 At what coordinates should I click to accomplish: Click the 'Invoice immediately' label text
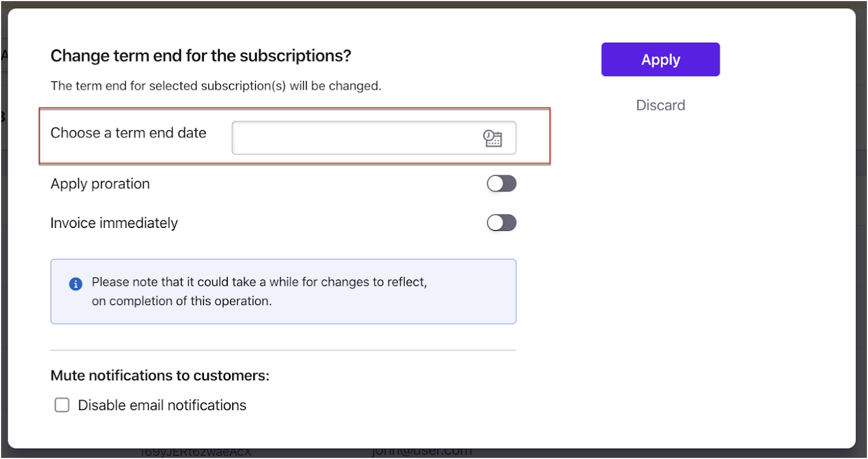click(x=114, y=223)
